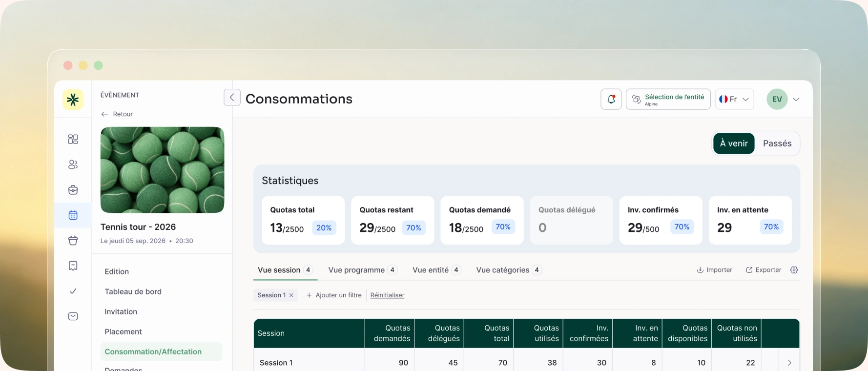Click the tennis balls event thumbnail

click(x=162, y=170)
